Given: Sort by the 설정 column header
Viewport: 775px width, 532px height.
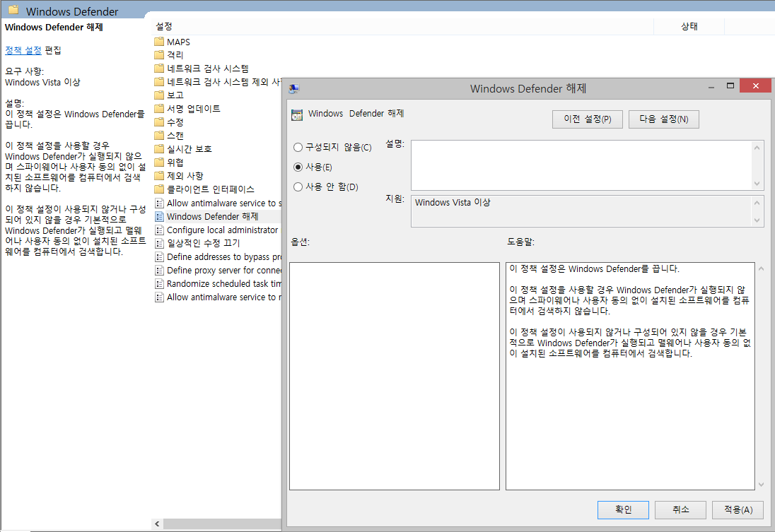Looking at the screenshot, I should tap(402, 26).
